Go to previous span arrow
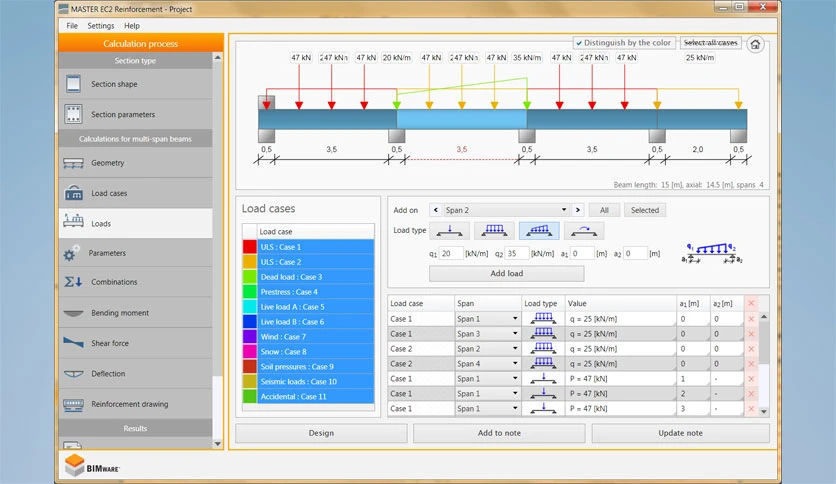Screen dimensions: 836x484 436,210
